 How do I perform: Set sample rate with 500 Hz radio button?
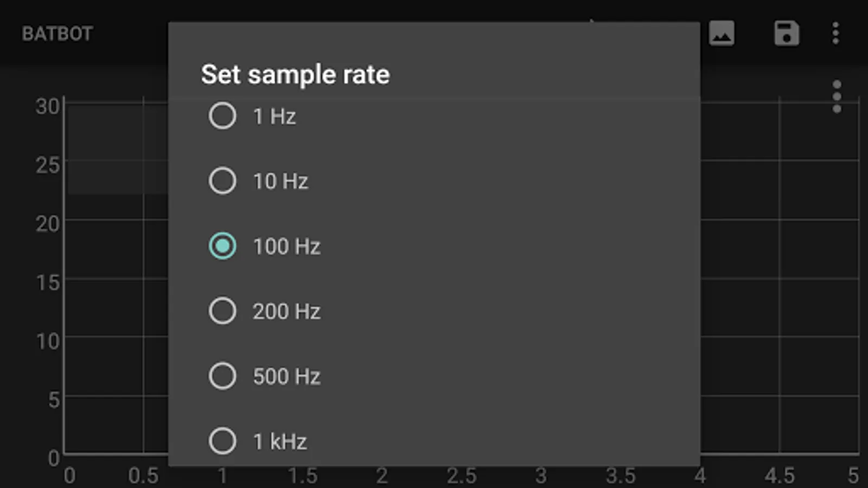click(x=222, y=376)
